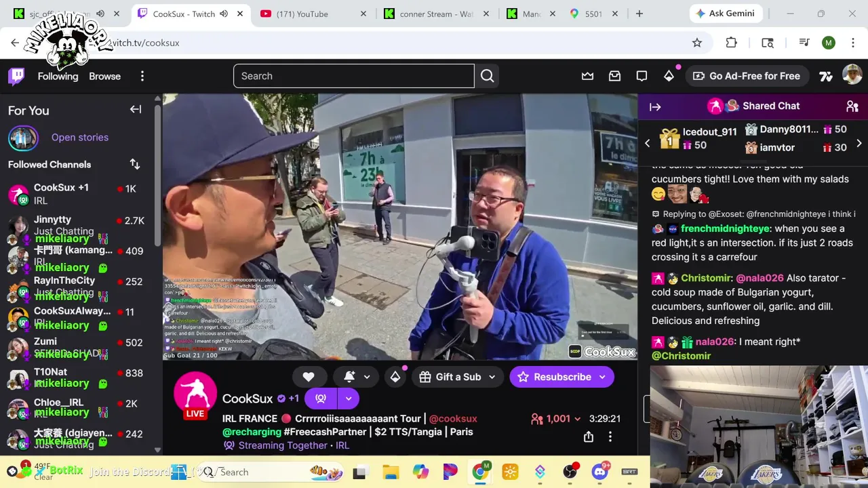Open Streaming Together link
This screenshot has width=868, height=488.
[x=283, y=445]
